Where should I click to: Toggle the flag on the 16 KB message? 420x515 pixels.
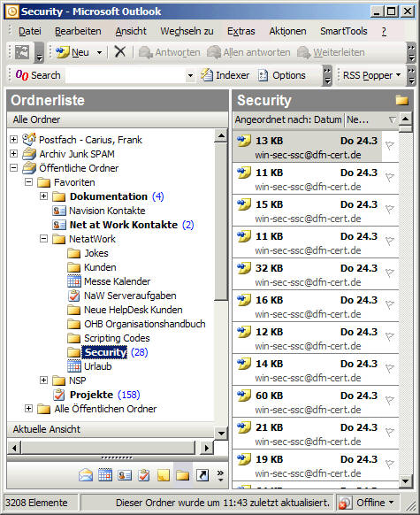389,304
